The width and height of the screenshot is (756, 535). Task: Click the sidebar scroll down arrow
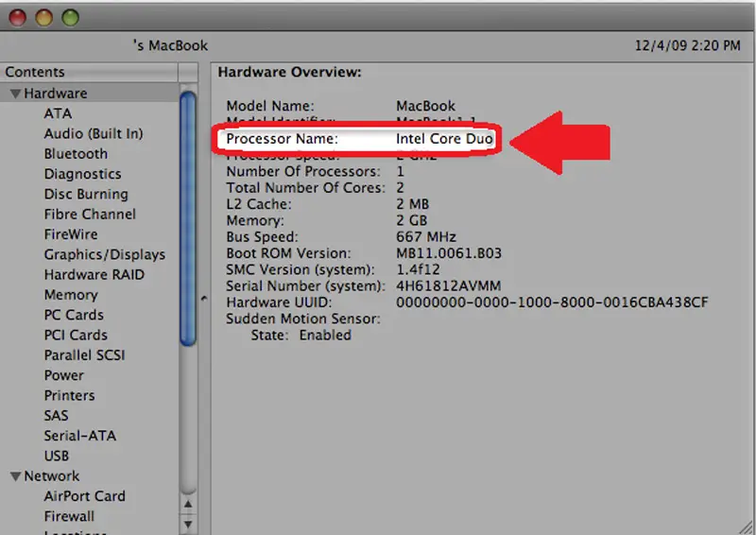click(188, 524)
